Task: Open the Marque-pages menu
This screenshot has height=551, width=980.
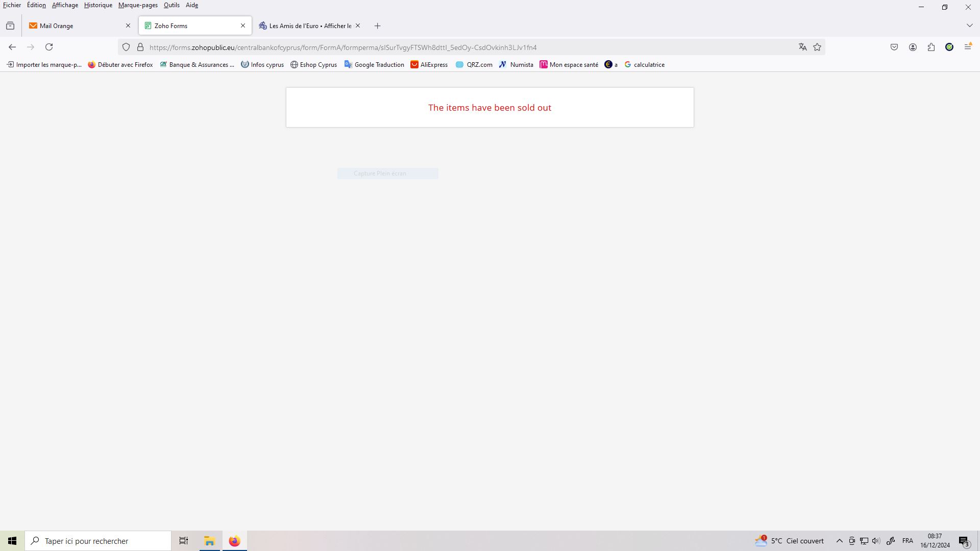Action: [x=138, y=5]
